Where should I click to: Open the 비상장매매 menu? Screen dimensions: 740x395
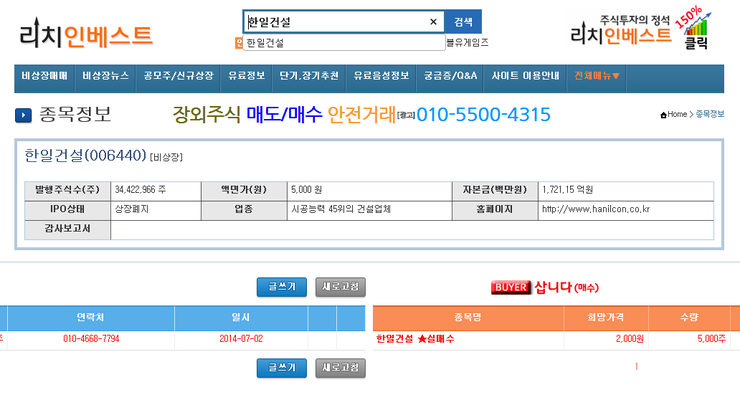(x=44, y=76)
